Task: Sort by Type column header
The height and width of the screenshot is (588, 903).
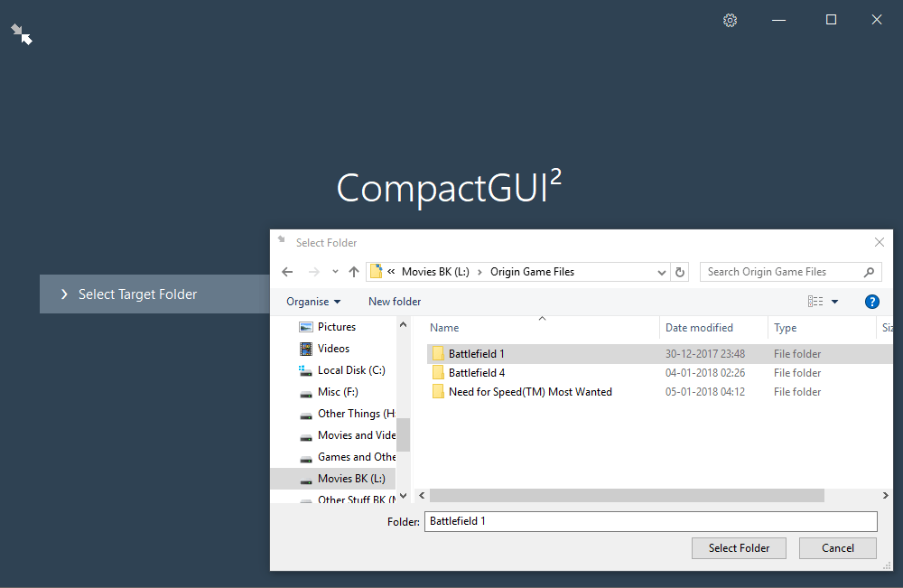Action: tap(785, 328)
